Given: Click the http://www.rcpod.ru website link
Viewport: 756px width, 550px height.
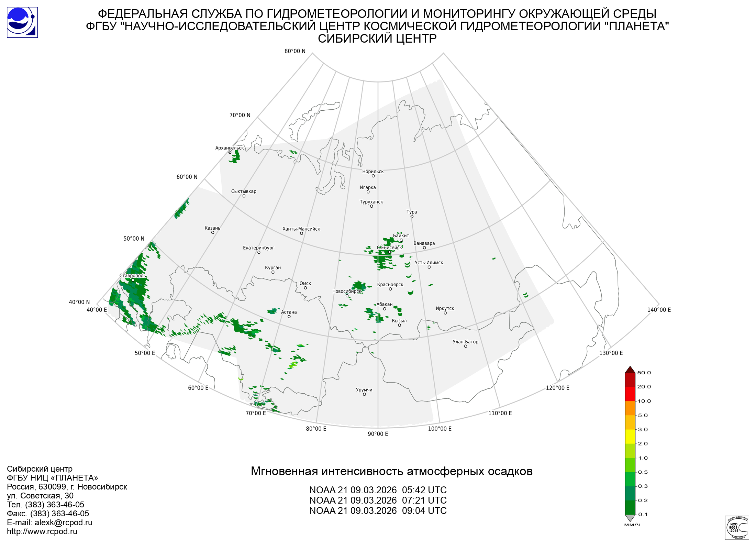Looking at the screenshot, I should click(42, 531).
